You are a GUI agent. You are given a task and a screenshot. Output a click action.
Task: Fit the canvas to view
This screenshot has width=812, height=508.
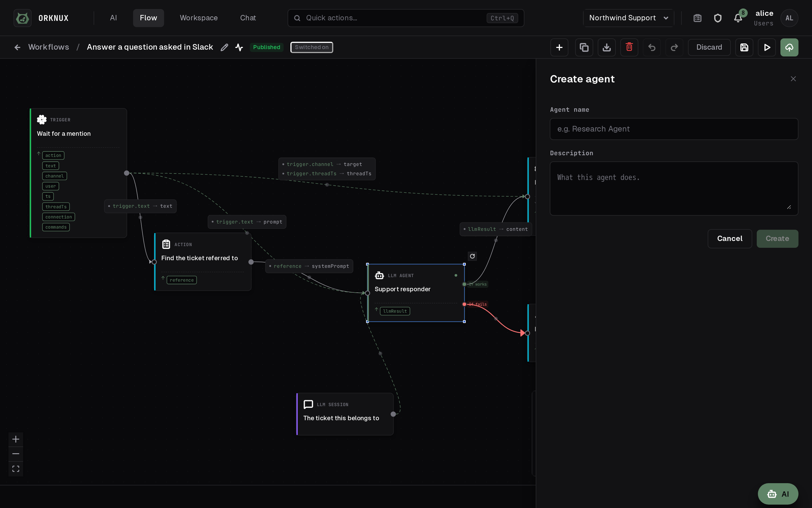(x=16, y=469)
